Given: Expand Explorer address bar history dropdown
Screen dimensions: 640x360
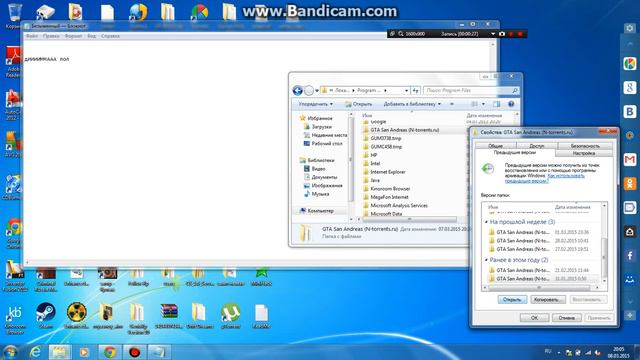Looking at the screenshot, I should click(x=406, y=90).
